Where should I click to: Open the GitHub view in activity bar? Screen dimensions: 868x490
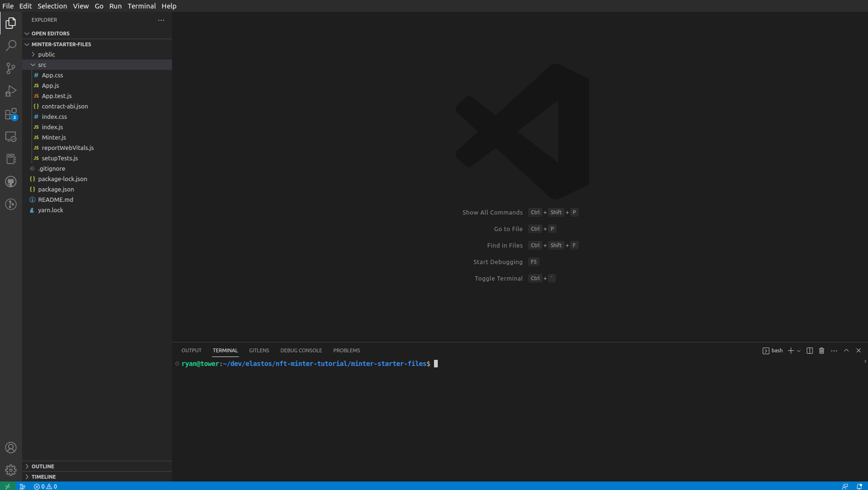pyautogui.click(x=11, y=182)
